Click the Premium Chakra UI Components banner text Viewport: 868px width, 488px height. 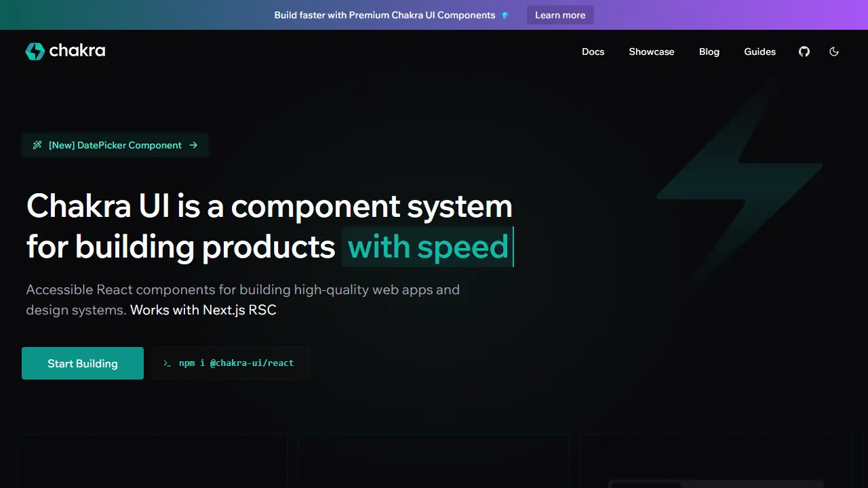point(384,15)
